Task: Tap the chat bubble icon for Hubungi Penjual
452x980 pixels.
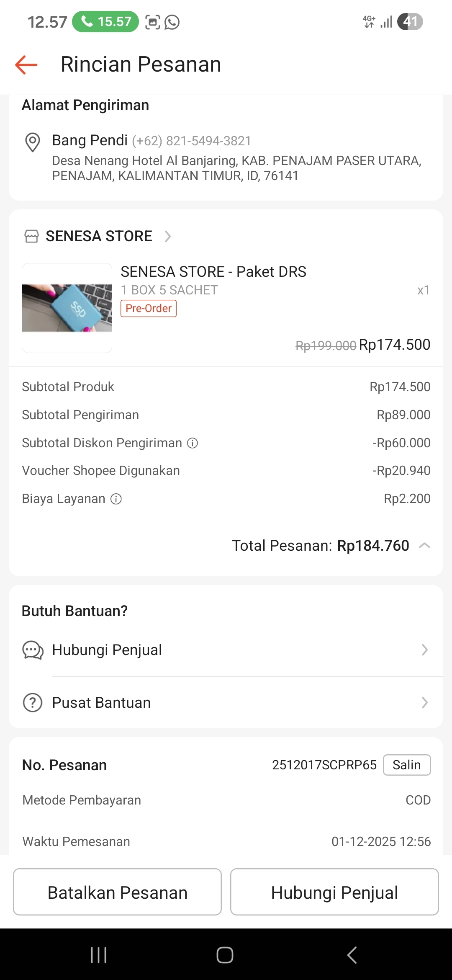Action: [x=33, y=650]
